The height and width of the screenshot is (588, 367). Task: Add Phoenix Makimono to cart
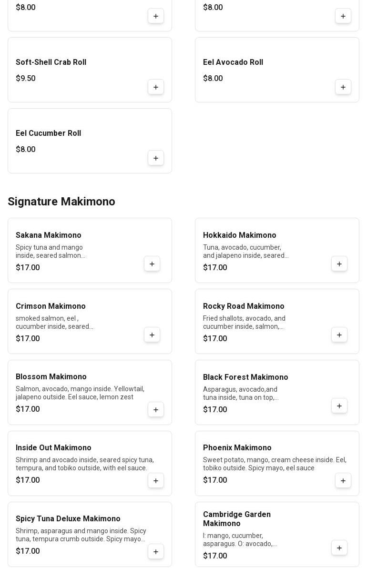343,481
